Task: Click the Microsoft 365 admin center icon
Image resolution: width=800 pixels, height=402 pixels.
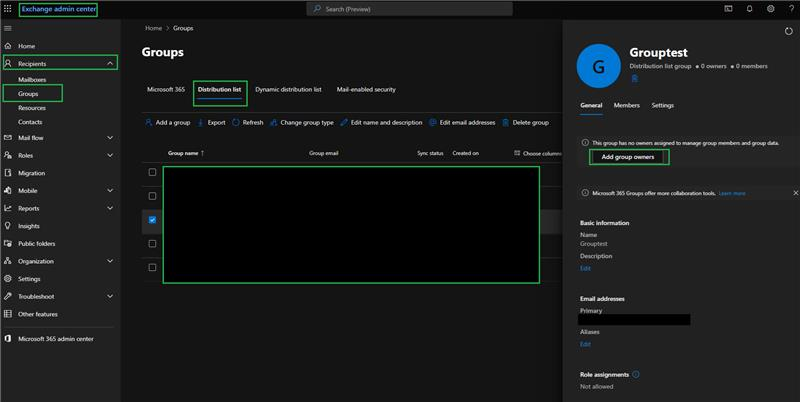Action: (8, 338)
